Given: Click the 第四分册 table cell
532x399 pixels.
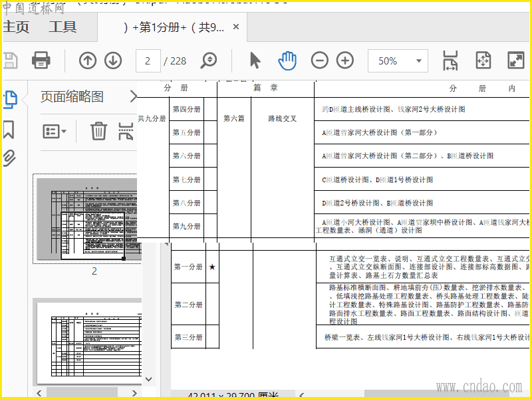Looking at the screenshot, I should click(187, 109).
